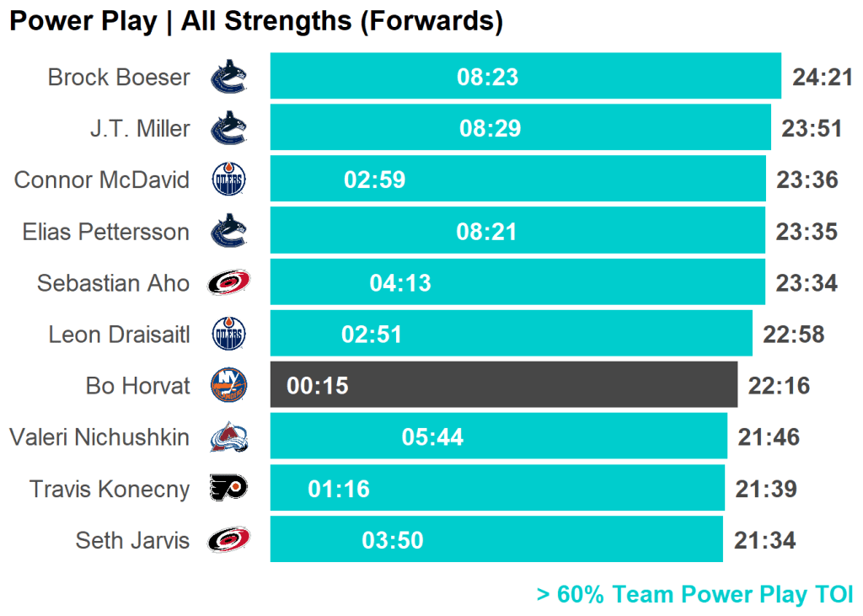Click the Seth Jarvis player name
This screenshot has width=863, height=616.
pos(132,540)
